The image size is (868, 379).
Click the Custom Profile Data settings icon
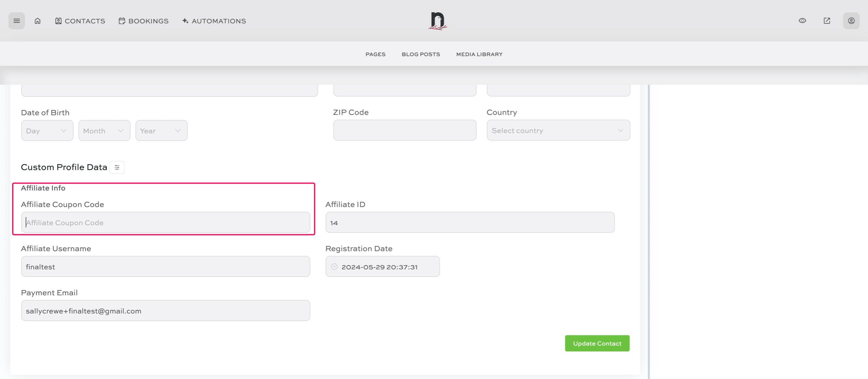pyautogui.click(x=117, y=167)
